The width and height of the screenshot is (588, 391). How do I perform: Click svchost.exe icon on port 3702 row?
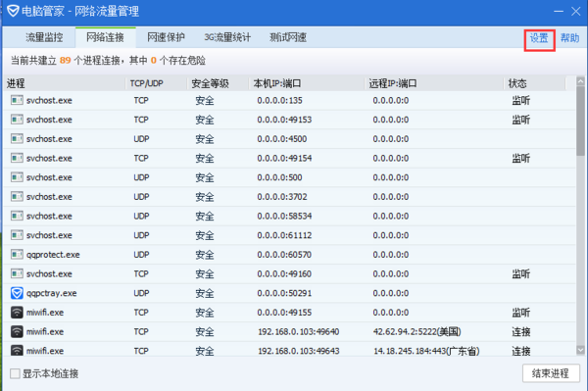[17, 196]
